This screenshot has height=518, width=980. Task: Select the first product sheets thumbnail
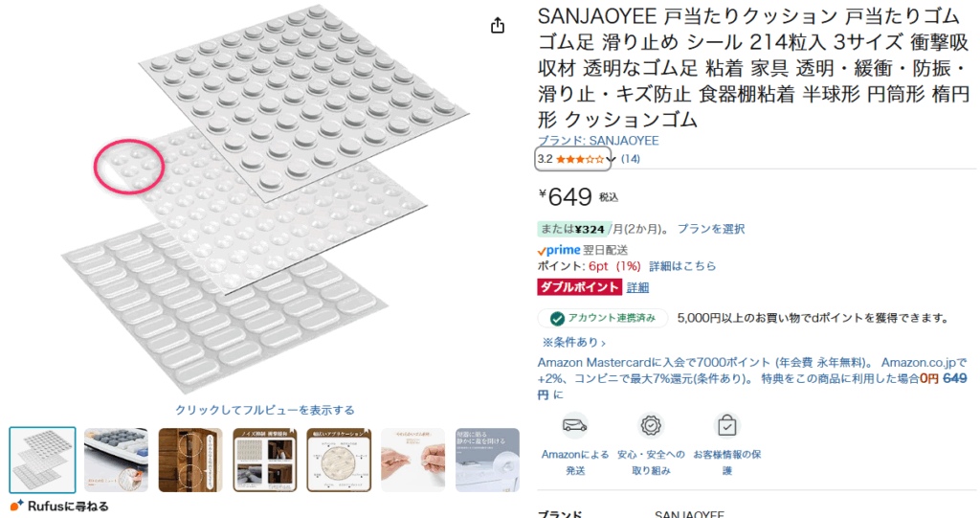pos(42,460)
